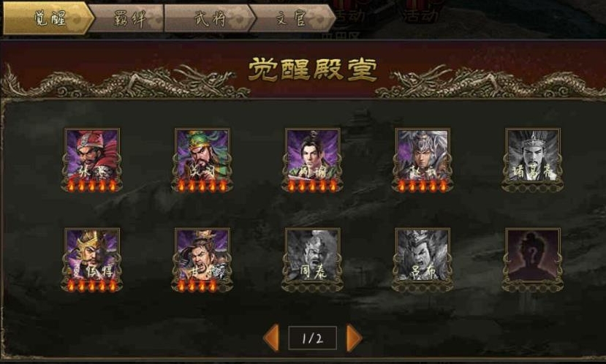Screen dimensions: 606x364
Task: Click the empty star row under 诸葛亮
Action: 533,188
